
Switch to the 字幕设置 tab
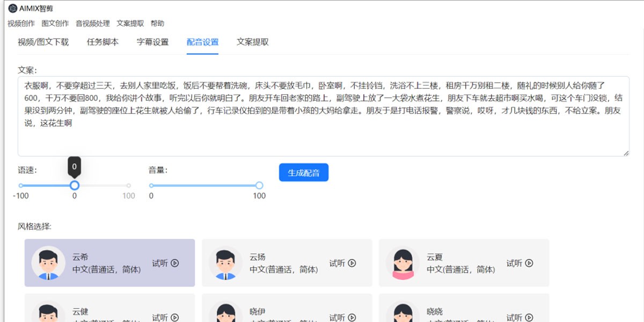click(x=156, y=41)
